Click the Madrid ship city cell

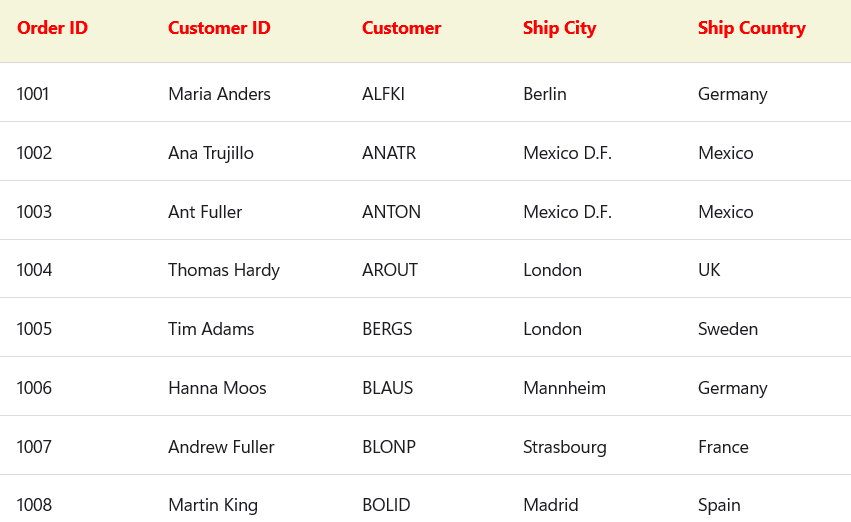(550, 505)
